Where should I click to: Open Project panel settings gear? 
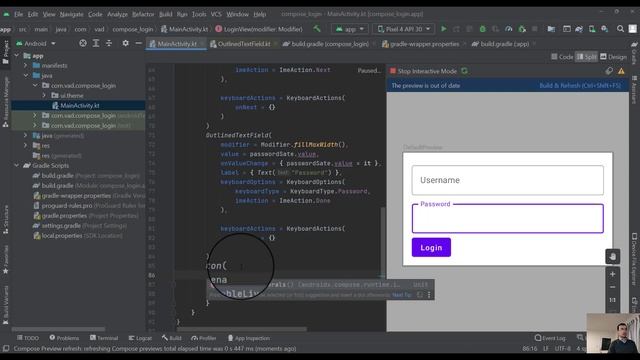(125, 43)
